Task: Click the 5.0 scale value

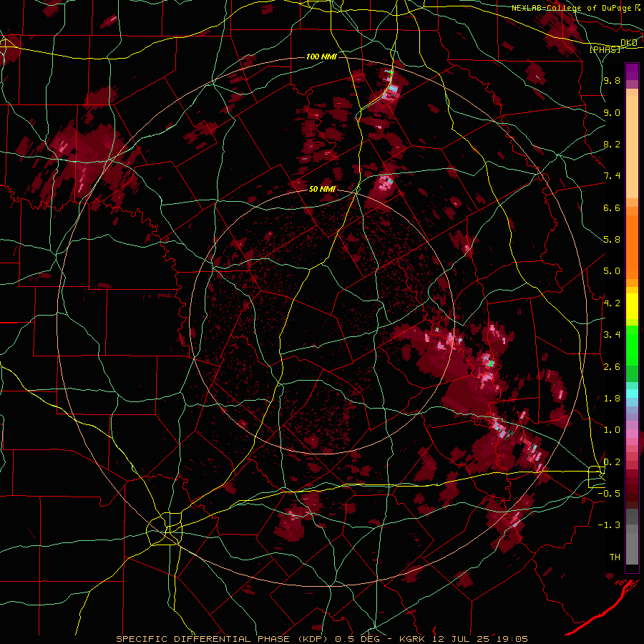Action: tap(612, 271)
